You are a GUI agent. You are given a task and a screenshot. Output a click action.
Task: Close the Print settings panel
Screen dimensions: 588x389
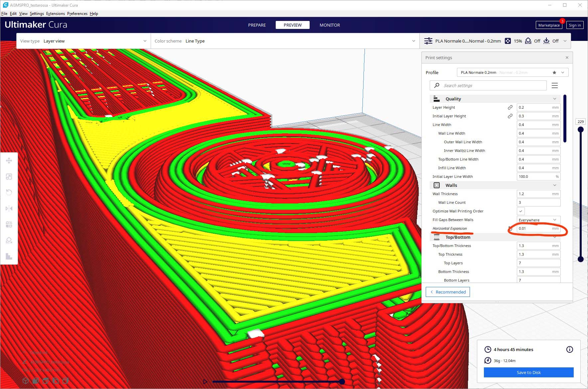point(567,58)
